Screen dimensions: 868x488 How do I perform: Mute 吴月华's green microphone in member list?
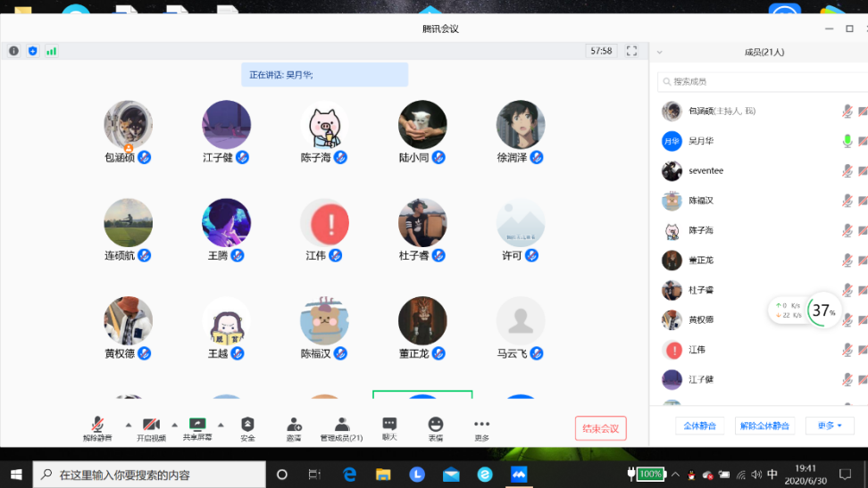[847, 141]
